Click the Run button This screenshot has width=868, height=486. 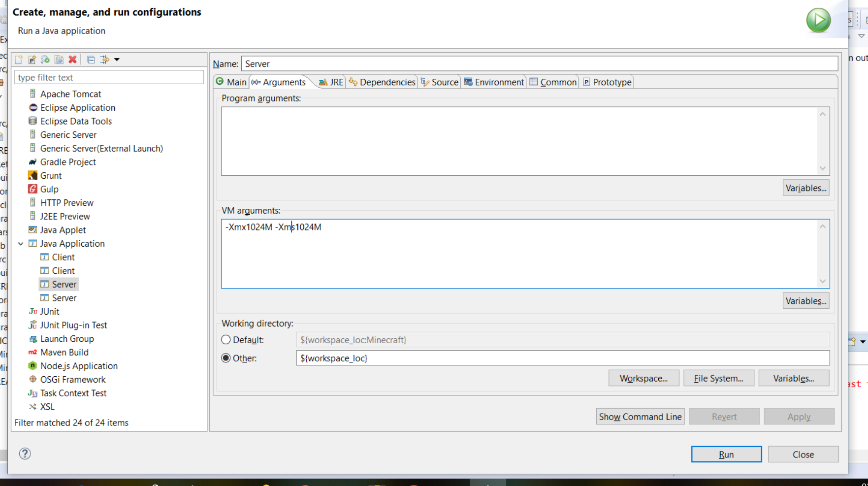(x=726, y=454)
